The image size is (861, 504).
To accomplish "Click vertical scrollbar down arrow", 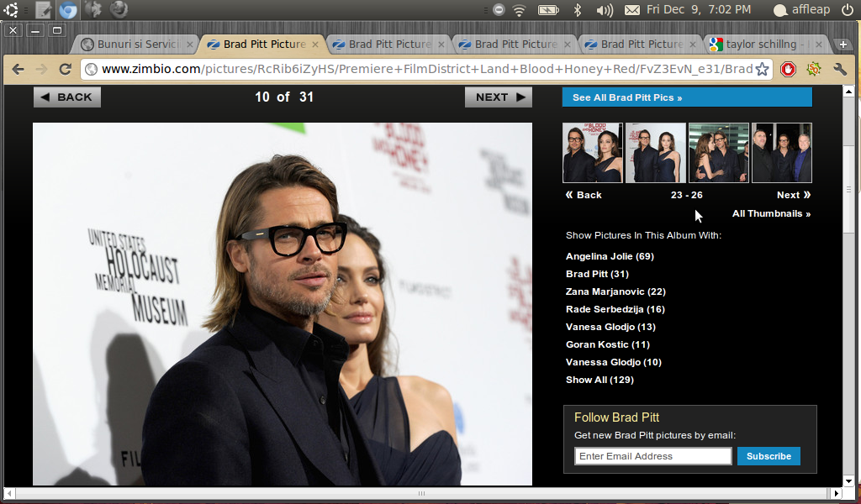I will [848, 481].
